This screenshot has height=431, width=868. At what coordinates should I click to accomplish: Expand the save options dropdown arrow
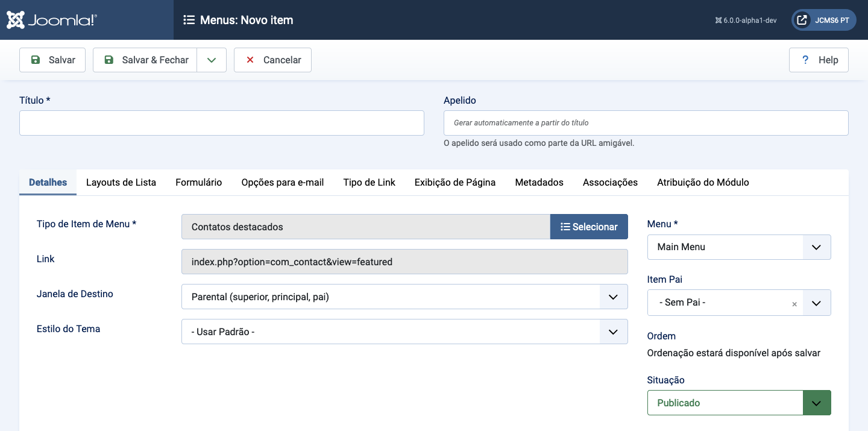[212, 60]
